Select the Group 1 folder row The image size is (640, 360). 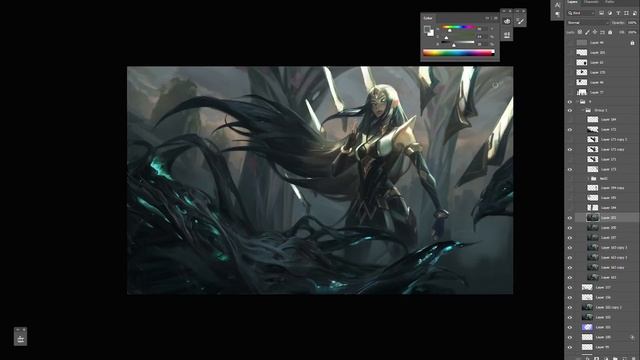(607, 110)
